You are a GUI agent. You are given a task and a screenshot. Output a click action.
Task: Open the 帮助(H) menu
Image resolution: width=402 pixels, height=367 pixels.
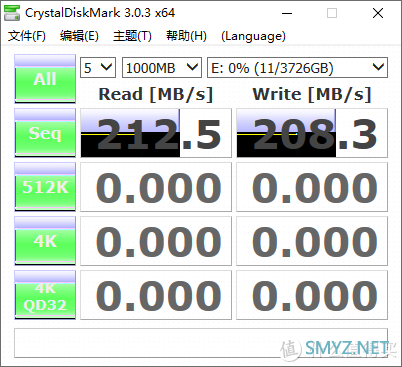pyautogui.click(x=186, y=36)
